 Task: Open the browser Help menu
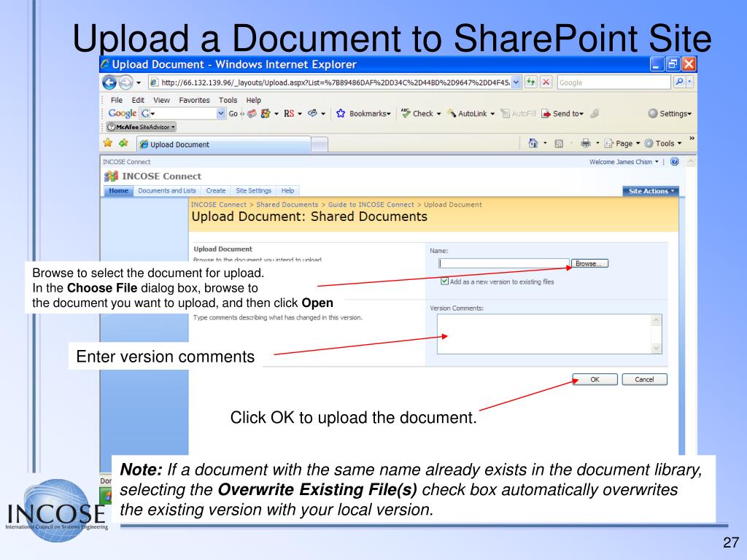[253, 100]
